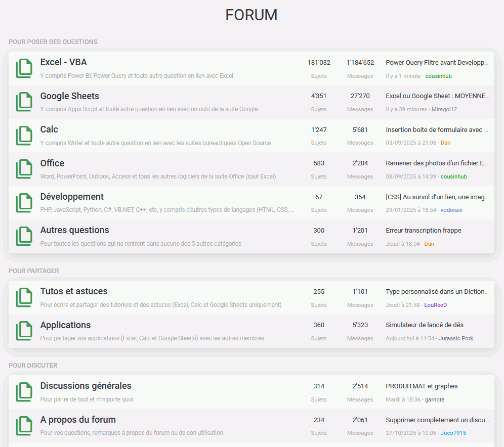Open 'Erreur transcription frappe' topic
Viewport: 504px width, 447px height.
(423, 231)
